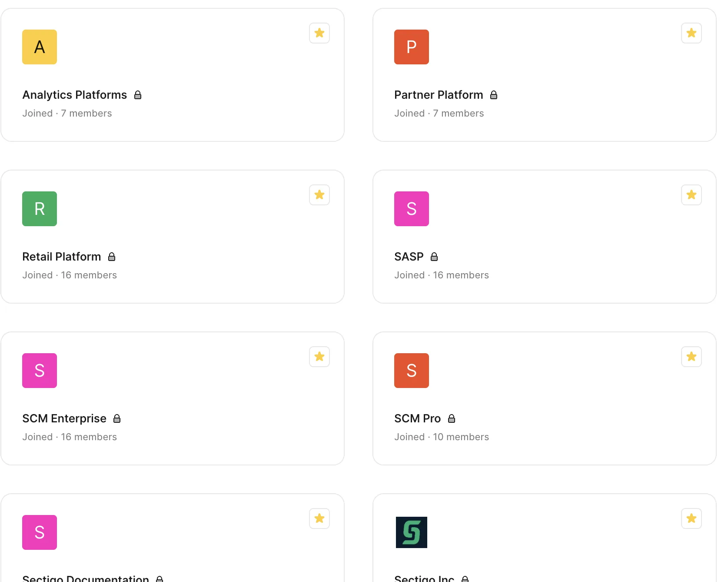Click lock icon beside Analytics Platforms

pos(138,95)
